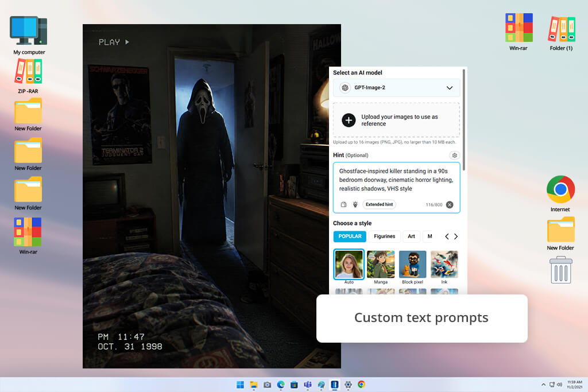
Task: Open the Win-rar icon at top right
Action: tap(519, 32)
